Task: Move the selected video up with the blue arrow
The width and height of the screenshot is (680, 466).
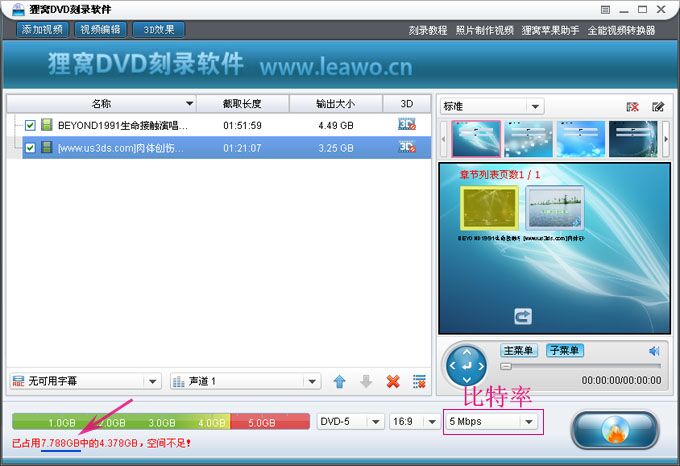Action: [340, 381]
